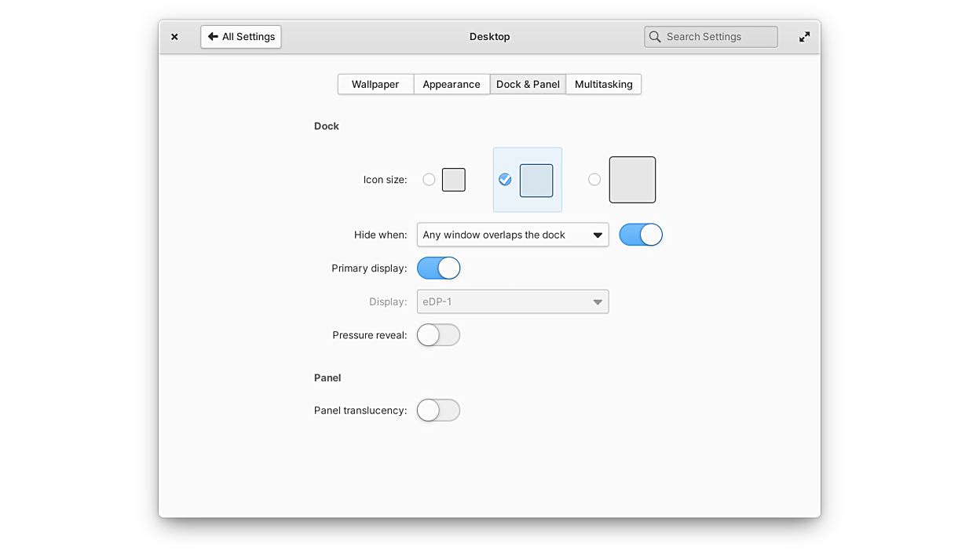Viewport: 980px width, 551px height.
Task: Switch to the Wallpaper tab
Action: (375, 85)
